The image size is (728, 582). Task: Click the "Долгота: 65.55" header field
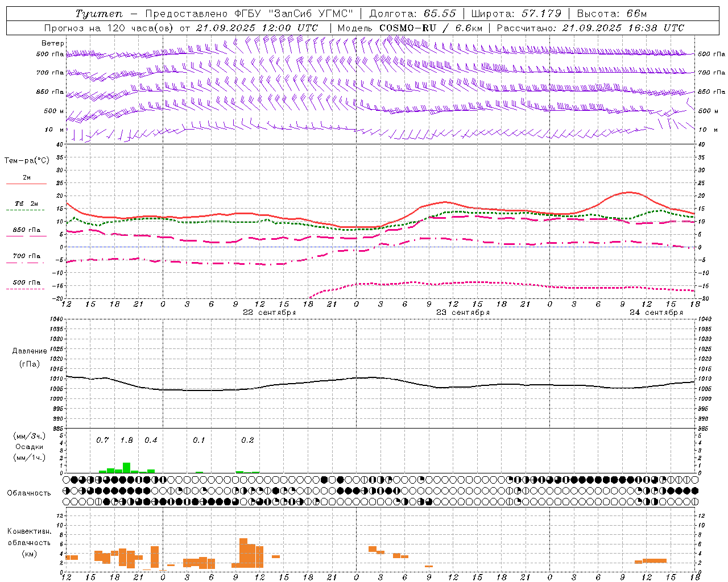tap(413, 14)
